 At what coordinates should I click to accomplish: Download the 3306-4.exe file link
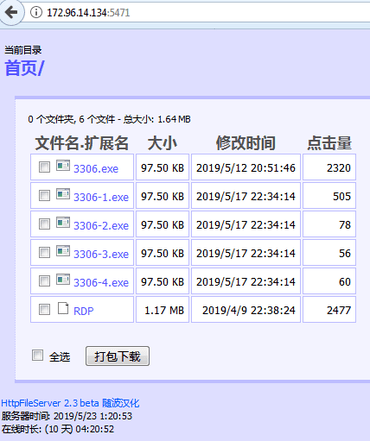pyautogui.click(x=101, y=283)
